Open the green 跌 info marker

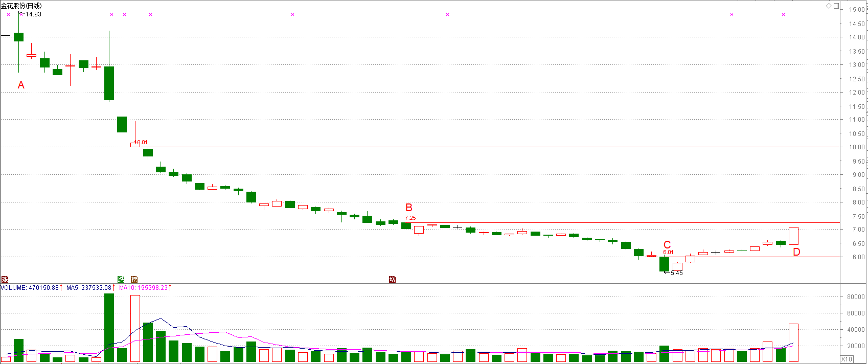point(121,279)
